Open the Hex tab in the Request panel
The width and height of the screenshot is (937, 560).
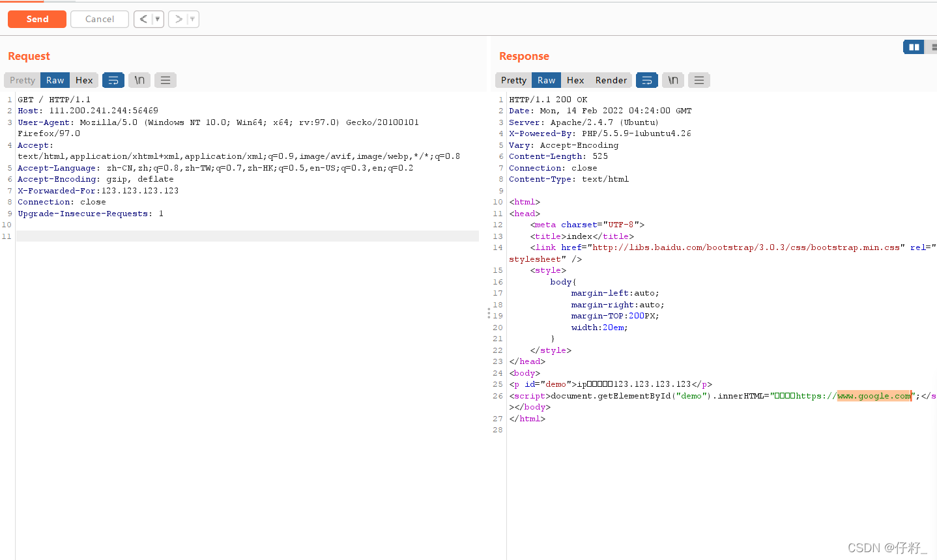84,80
